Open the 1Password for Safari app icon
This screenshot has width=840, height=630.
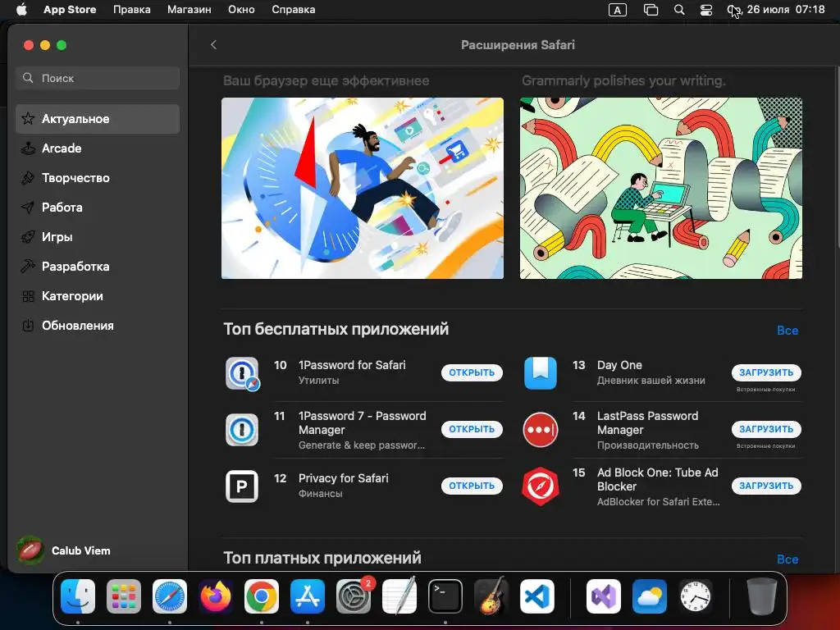[x=242, y=373]
